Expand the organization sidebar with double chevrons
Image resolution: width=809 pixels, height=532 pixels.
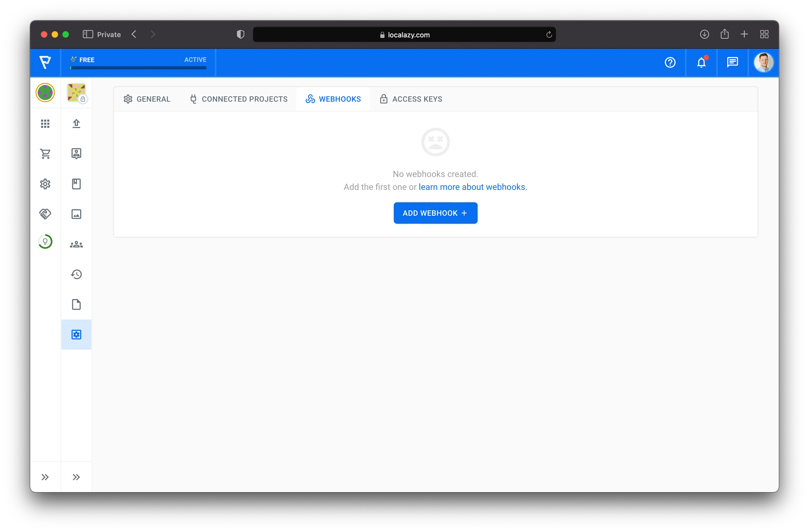point(45,477)
